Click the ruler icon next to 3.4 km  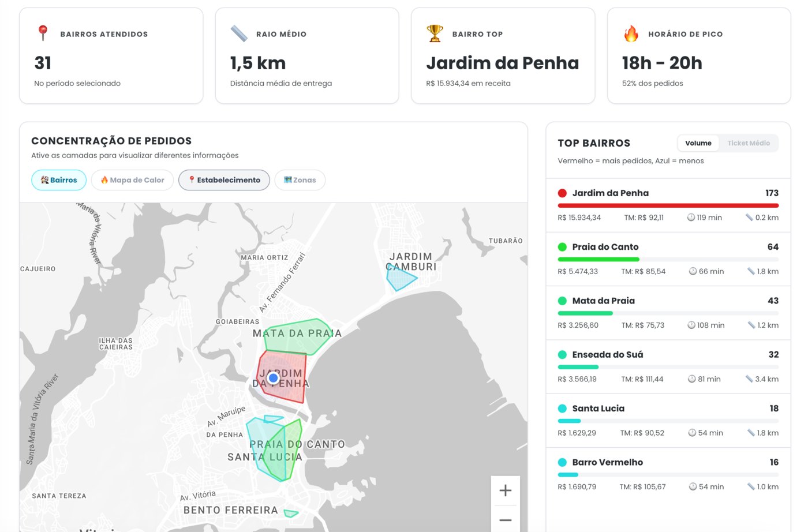click(x=749, y=379)
